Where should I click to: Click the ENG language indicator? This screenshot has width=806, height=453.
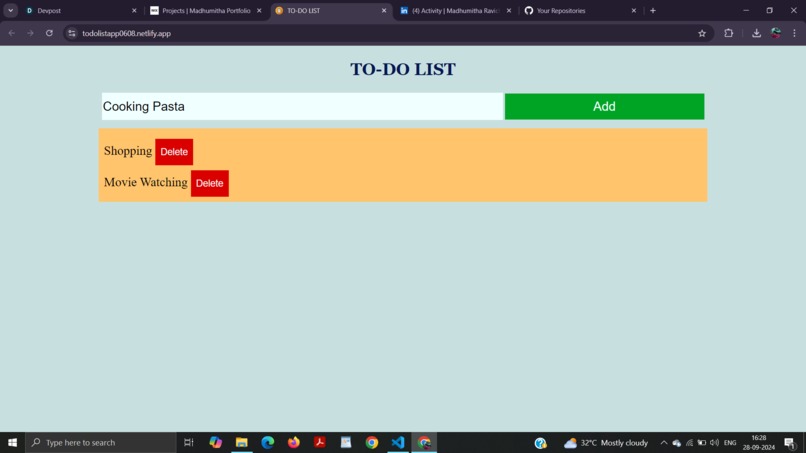pos(730,443)
